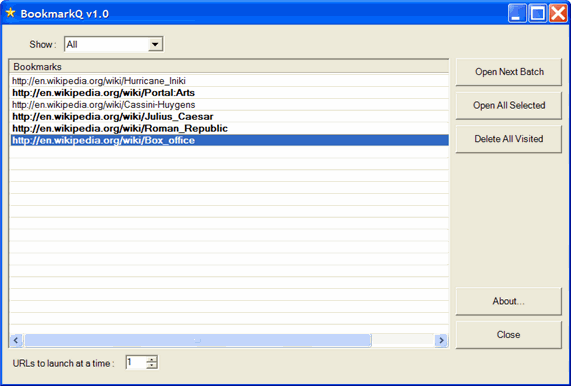Select the Hurricane_Iniki bookmark
This screenshot has height=386, width=571.
(230, 80)
